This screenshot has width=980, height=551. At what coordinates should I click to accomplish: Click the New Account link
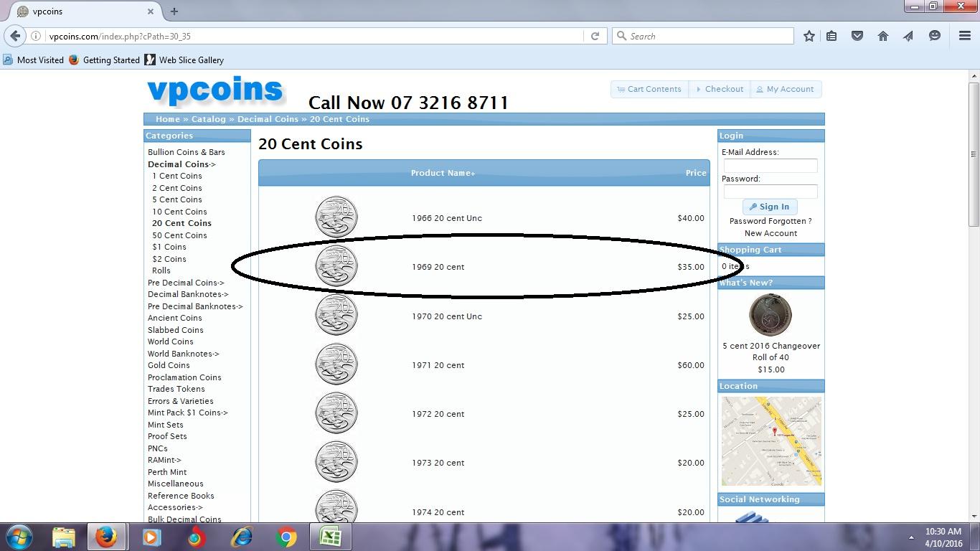(x=771, y=233)
